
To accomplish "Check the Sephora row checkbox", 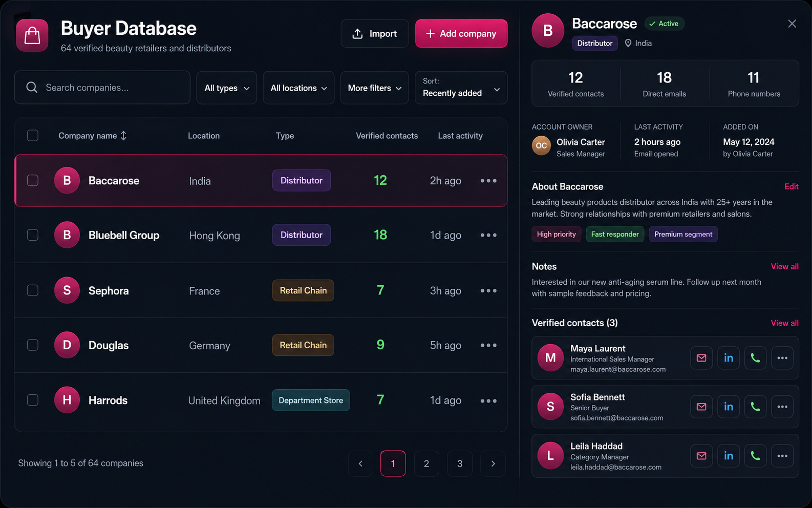I will pyautogui.click(x=33, y=290).
